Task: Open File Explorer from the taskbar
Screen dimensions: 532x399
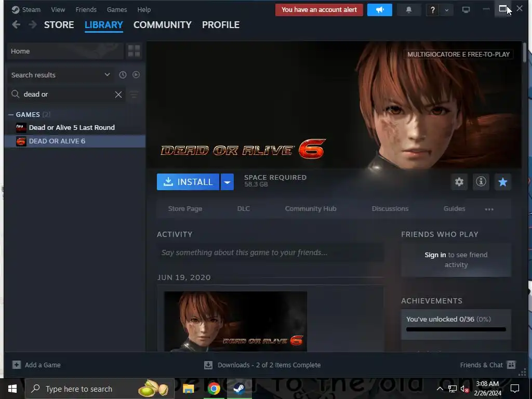Action: 188,389
